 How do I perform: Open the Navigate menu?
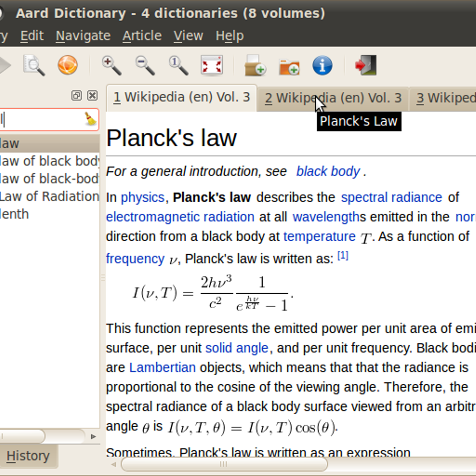pos(83,36)
